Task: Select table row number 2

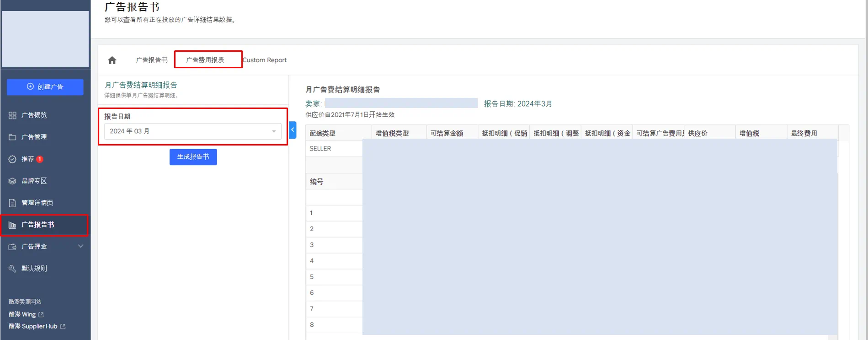Action: pyautogui.click(x=334, y=229)
